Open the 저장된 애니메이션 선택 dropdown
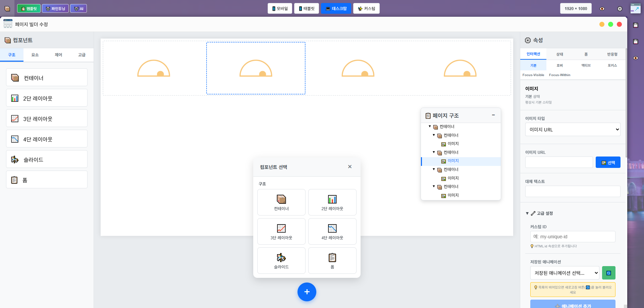The height and width of the screenshot is (308, 644). click(x=565, y=273)
